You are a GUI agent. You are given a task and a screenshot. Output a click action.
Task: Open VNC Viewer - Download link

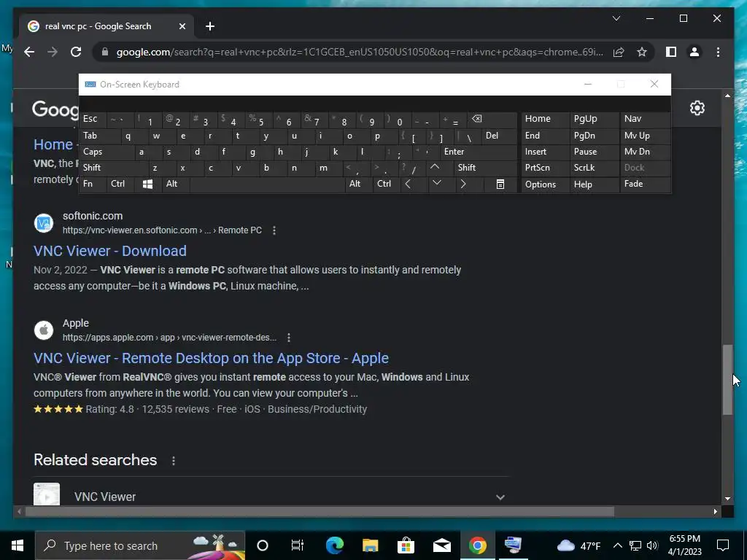110,251
